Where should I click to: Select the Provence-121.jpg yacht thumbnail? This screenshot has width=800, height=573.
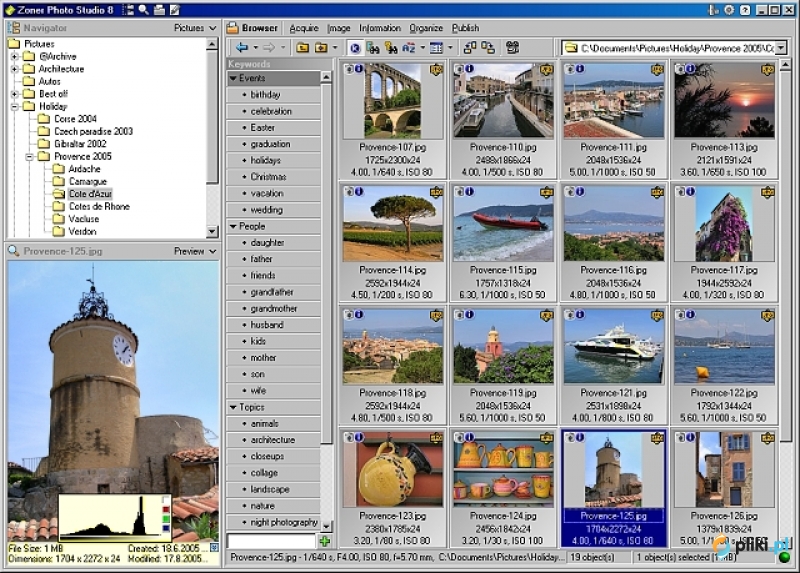(x=614, y=365)
